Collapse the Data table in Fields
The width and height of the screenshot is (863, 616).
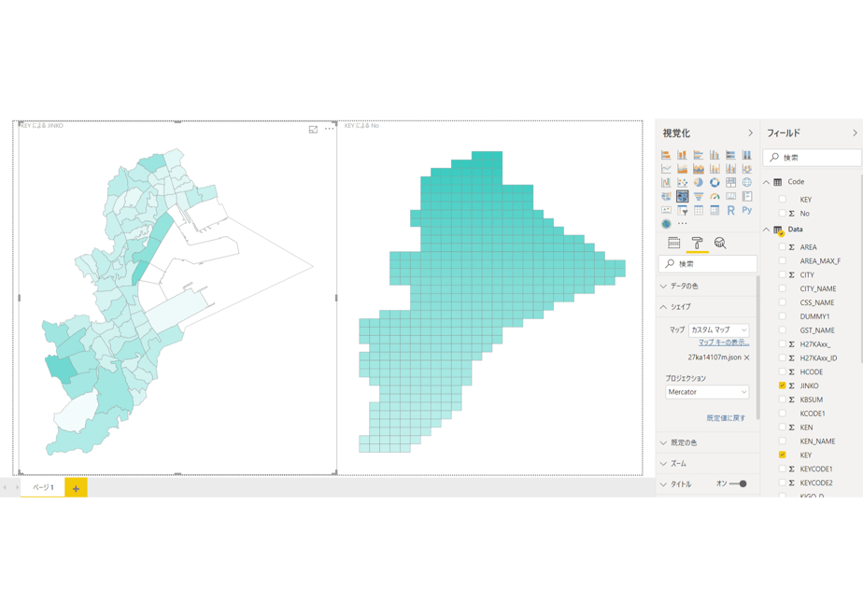coord(766,230)
